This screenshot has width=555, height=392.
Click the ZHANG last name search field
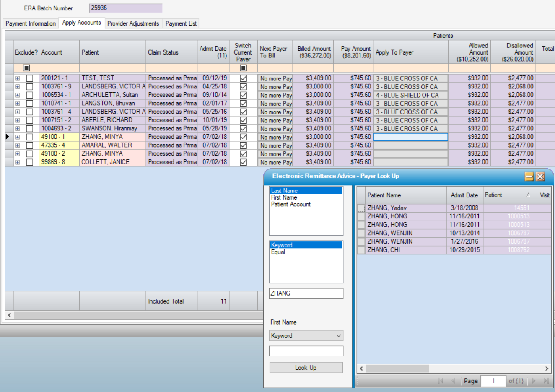tap(306, 293)
